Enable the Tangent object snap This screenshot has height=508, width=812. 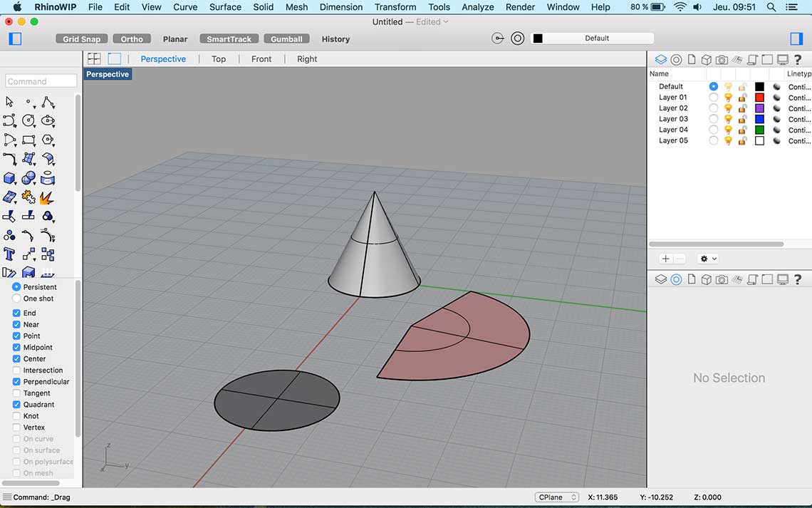point(16,393)
